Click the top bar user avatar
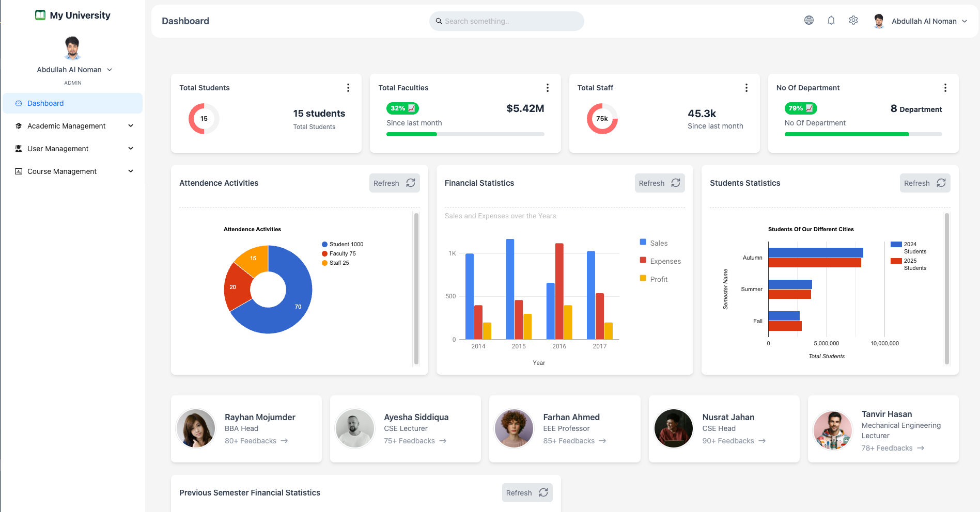 [x=879, y=21]
